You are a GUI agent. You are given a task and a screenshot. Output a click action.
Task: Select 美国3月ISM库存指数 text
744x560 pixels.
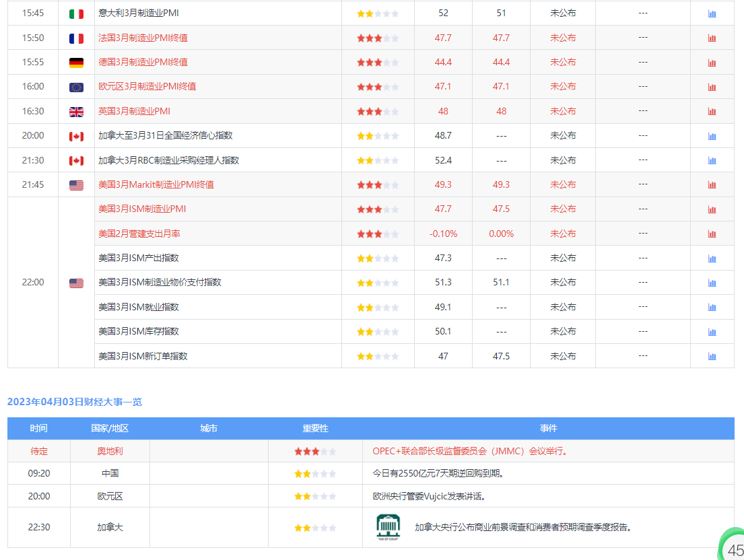pos(139,331)
